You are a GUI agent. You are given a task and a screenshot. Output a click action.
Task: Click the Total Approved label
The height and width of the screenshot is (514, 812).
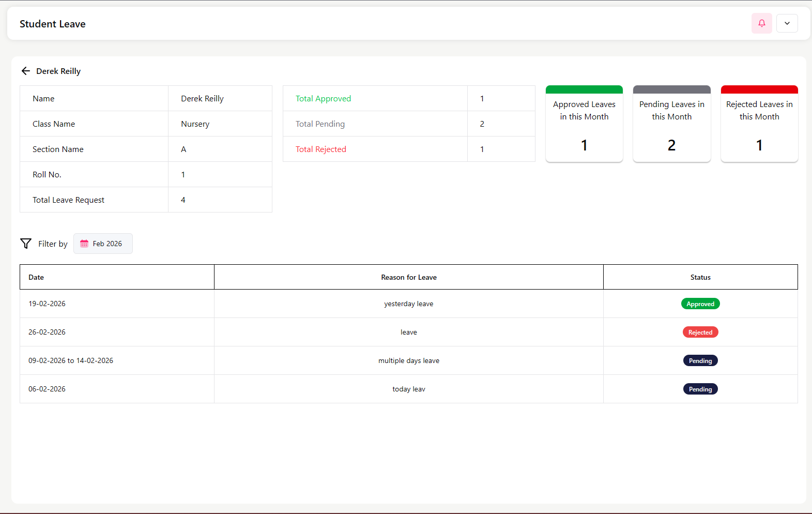[x=323, y=99]
